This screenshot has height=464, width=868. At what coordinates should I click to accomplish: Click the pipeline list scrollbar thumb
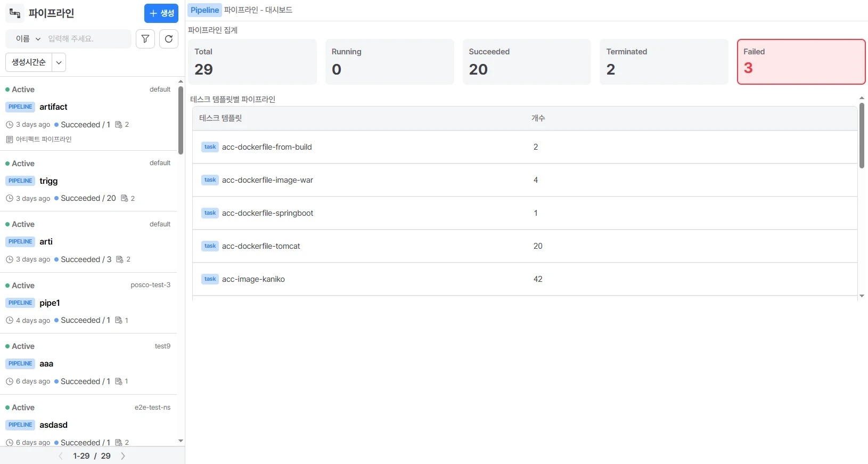tap(181, 120)
